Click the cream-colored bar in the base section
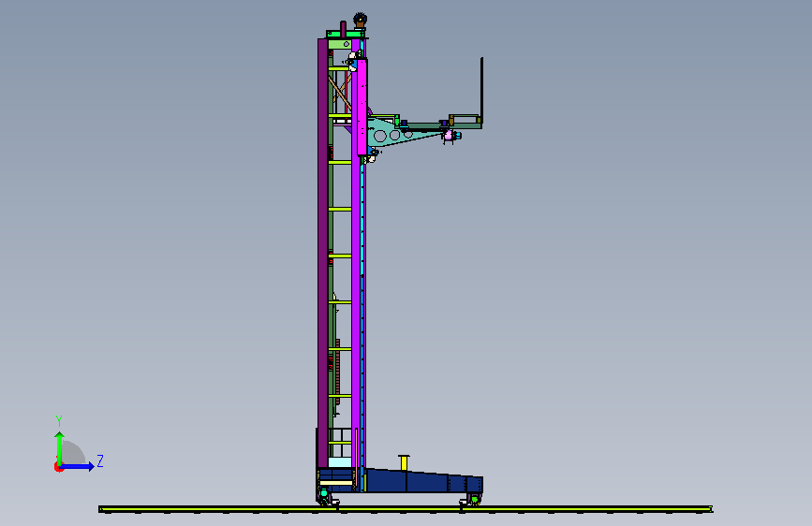This screenshot has height=526, width=812. point(336,483)
